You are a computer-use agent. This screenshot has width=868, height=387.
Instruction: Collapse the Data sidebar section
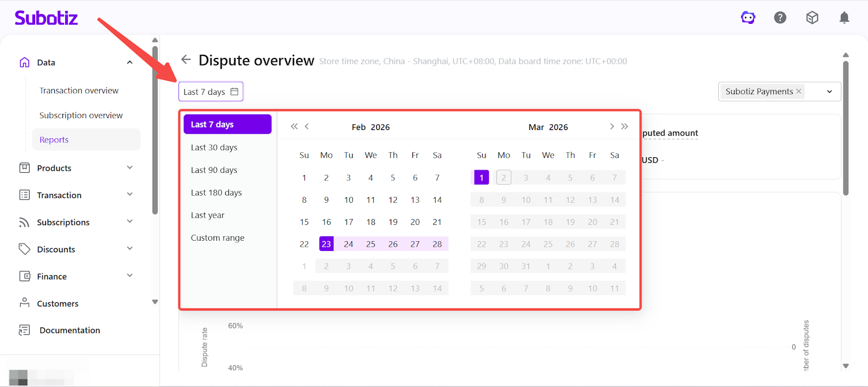click(x=130, y=62)
